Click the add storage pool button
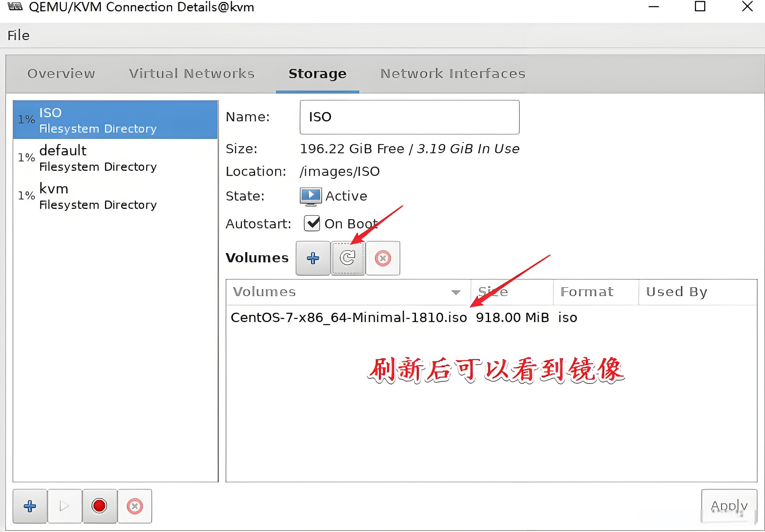This screenshot has width=765, height=532. pos(30,506)
